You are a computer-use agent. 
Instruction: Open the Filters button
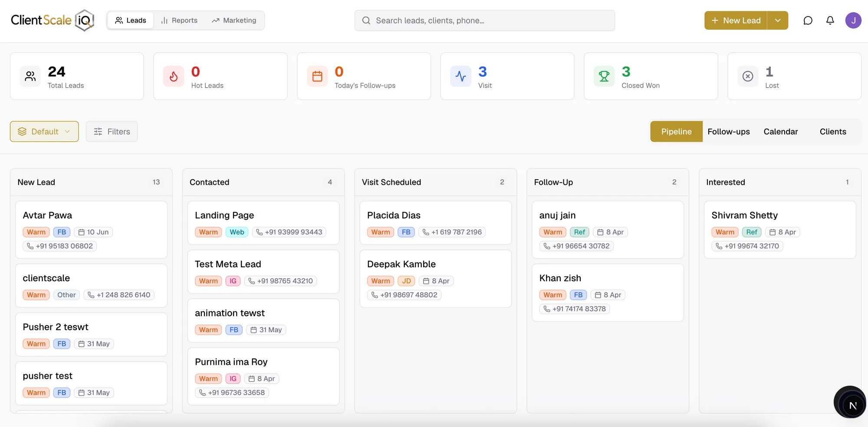(x=112, y=131)
